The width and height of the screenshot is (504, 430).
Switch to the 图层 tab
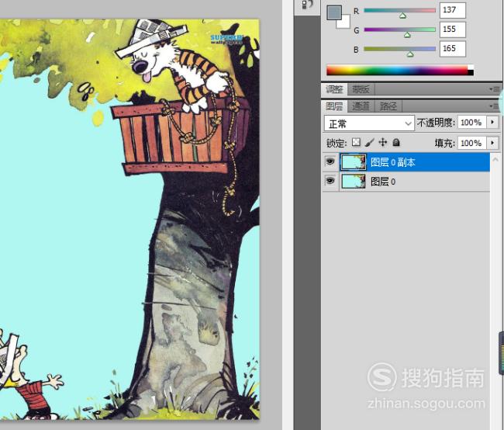pos(334,106)
